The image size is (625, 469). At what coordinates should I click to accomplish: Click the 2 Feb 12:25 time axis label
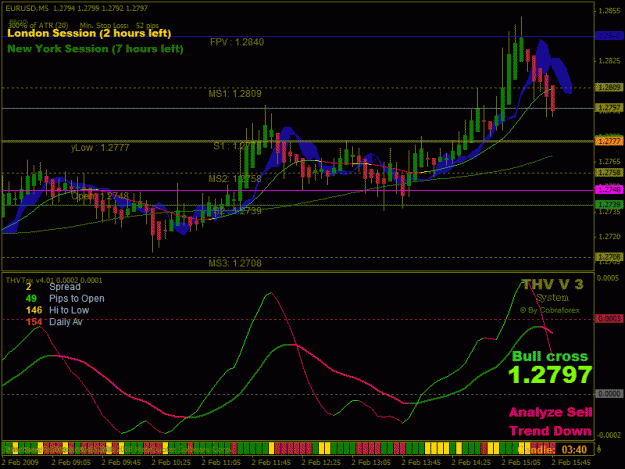click(321, 462)
